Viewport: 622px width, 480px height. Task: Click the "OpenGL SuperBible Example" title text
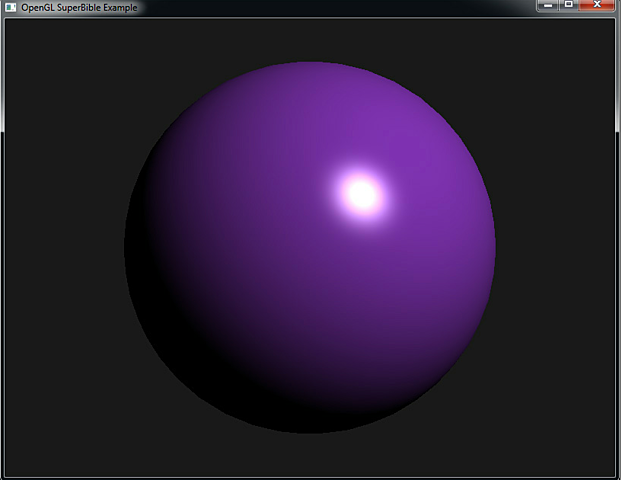[x=79, y=8]
